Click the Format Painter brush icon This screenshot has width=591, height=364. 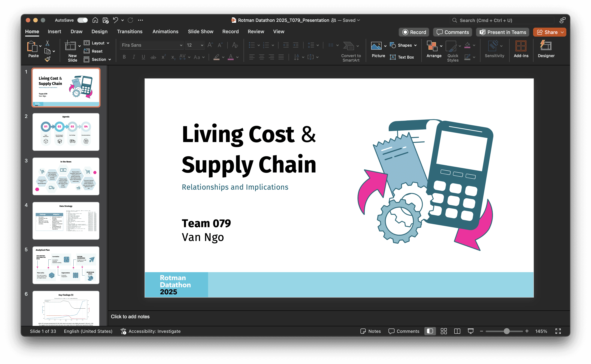[x=47, y=59]
